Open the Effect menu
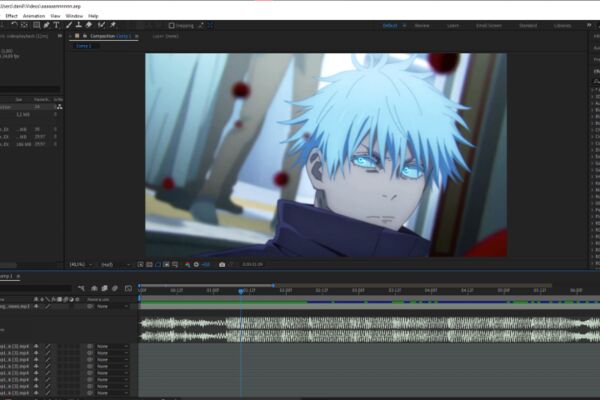 pos(11,16)
